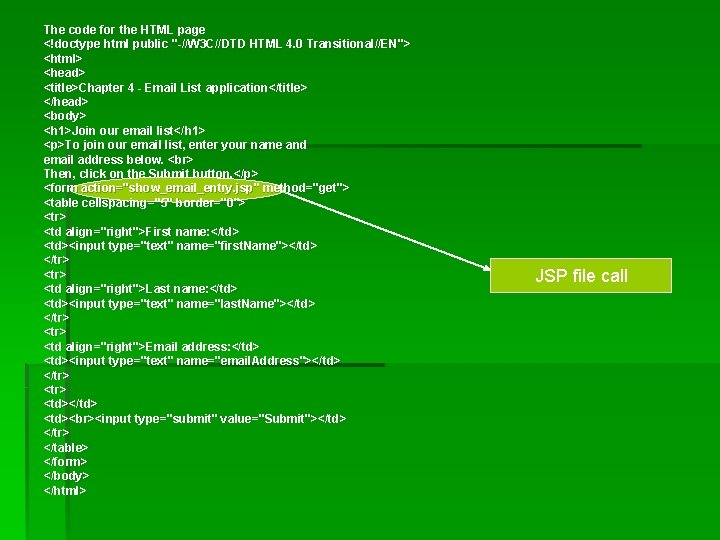This screenshot has width=720, height=540.
Task: Click the 'Last name:' td line
Action: [x=141, y=289]
